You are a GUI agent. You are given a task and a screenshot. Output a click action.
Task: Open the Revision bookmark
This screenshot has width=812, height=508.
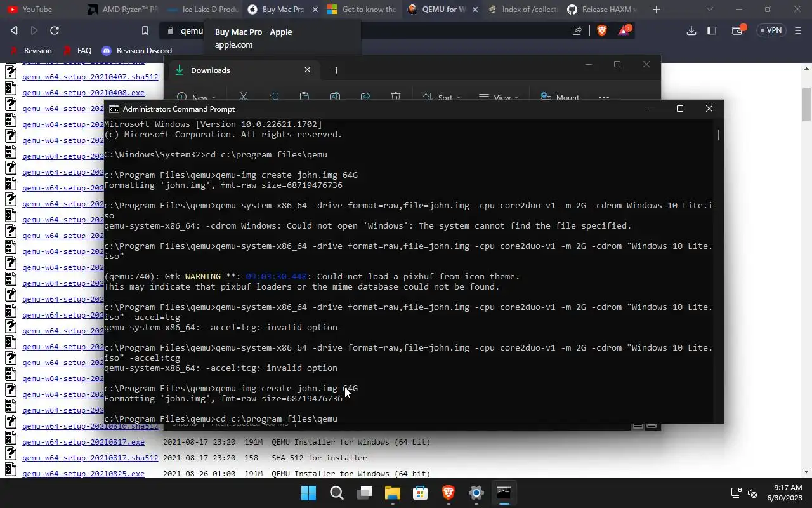click(31, 51)
